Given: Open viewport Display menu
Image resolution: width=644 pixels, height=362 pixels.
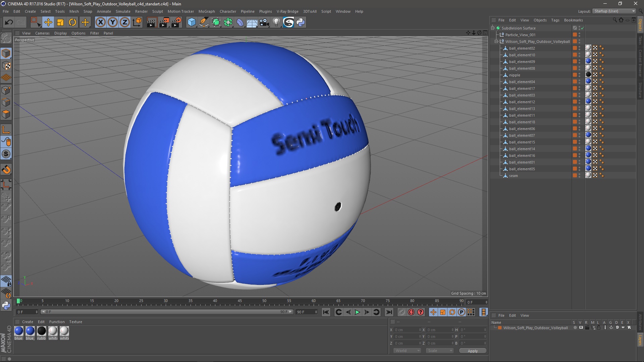Looking at the screenshot, I should (x=60, y=33).
